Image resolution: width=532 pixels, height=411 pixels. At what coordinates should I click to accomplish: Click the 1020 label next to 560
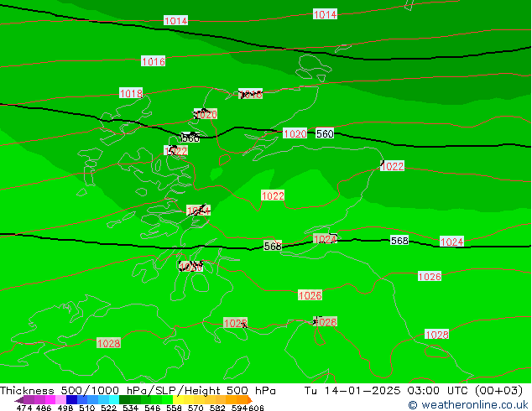point(295,133)
